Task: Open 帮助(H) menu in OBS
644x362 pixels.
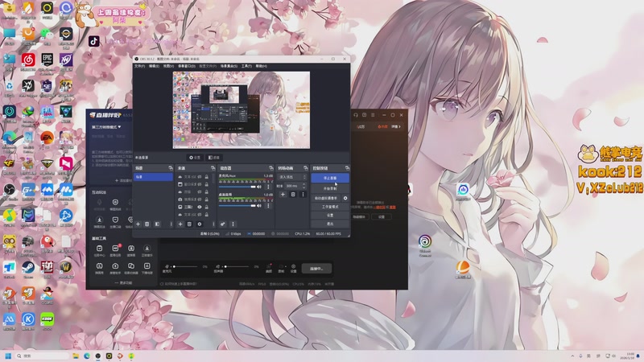Action: (261, 66)
